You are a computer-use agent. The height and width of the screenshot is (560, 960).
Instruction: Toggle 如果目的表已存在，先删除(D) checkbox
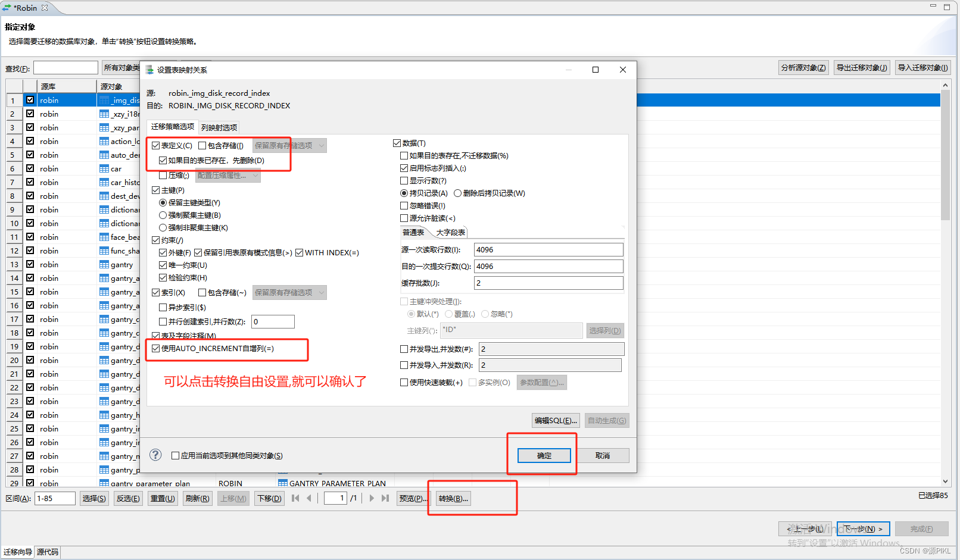[x=163, y=160]
